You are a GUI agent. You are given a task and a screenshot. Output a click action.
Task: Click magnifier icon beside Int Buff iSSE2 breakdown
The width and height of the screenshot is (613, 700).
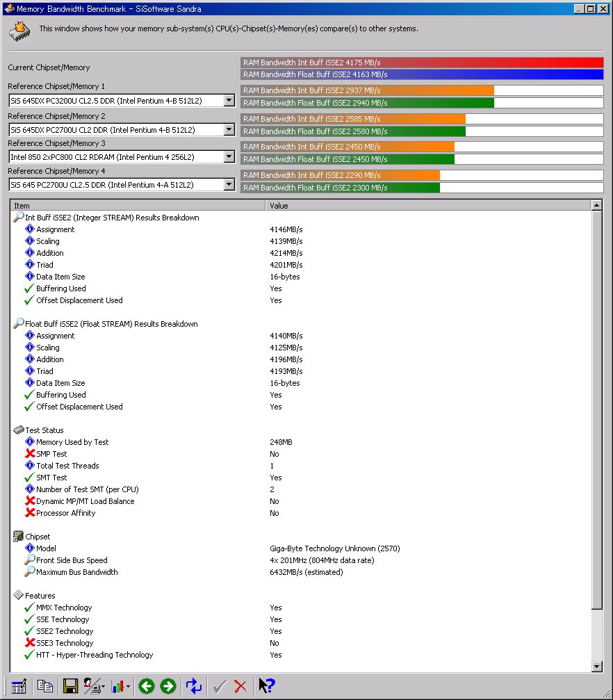coord(18,217)
